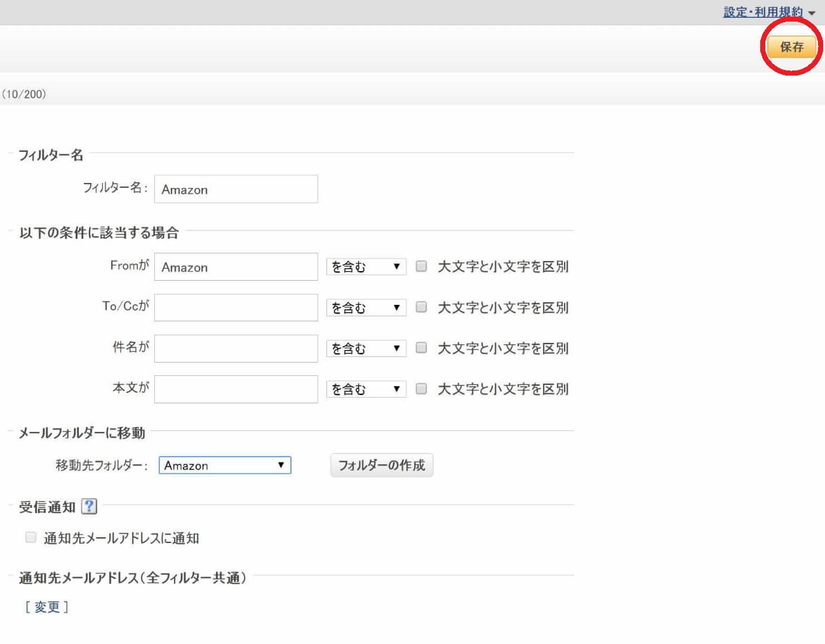This screenshot has width=825, height=644.
Task: Click the 件名が subject text field
Action: point(236,349)
